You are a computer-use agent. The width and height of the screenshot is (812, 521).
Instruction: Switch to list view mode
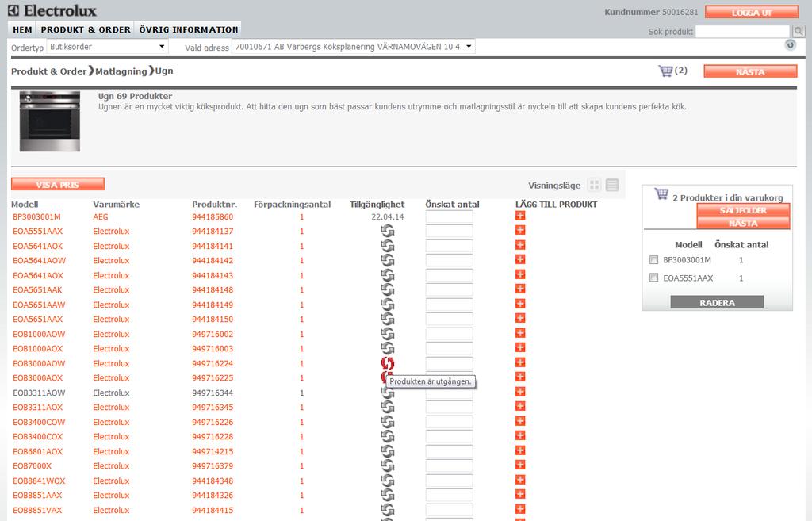pos(612,185)
